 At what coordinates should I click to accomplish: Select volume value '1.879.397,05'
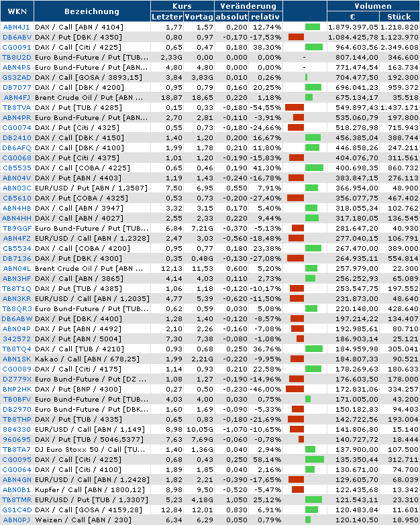(353, 27)
